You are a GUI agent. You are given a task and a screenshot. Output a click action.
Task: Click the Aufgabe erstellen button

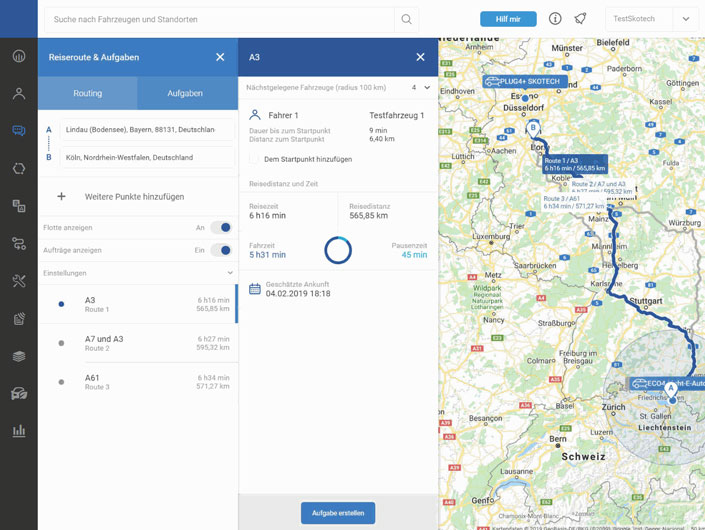(338, 513)
